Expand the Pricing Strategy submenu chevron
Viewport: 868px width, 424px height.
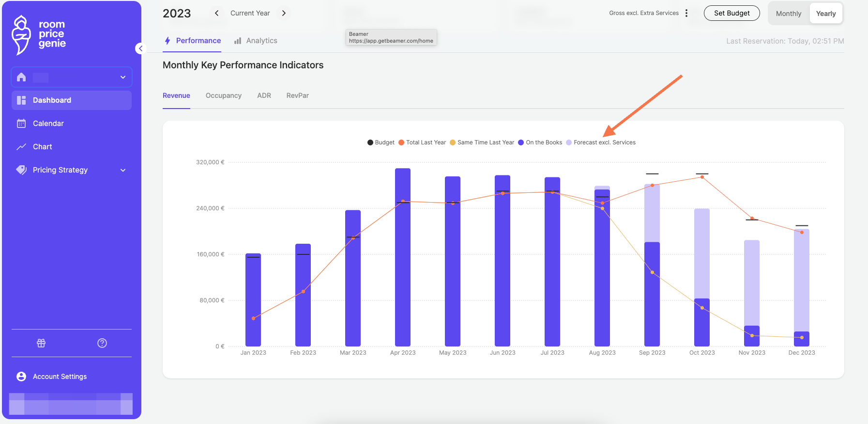(x=123, y=170)
